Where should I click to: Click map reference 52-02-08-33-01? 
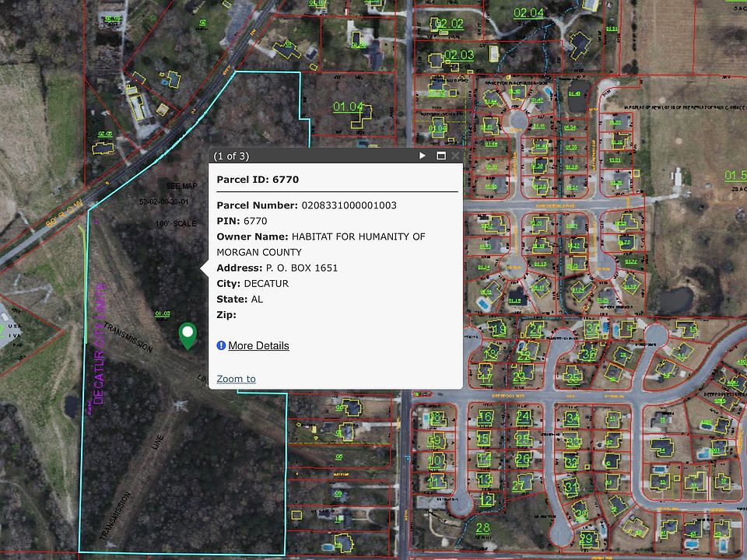(x=164, y=202)
